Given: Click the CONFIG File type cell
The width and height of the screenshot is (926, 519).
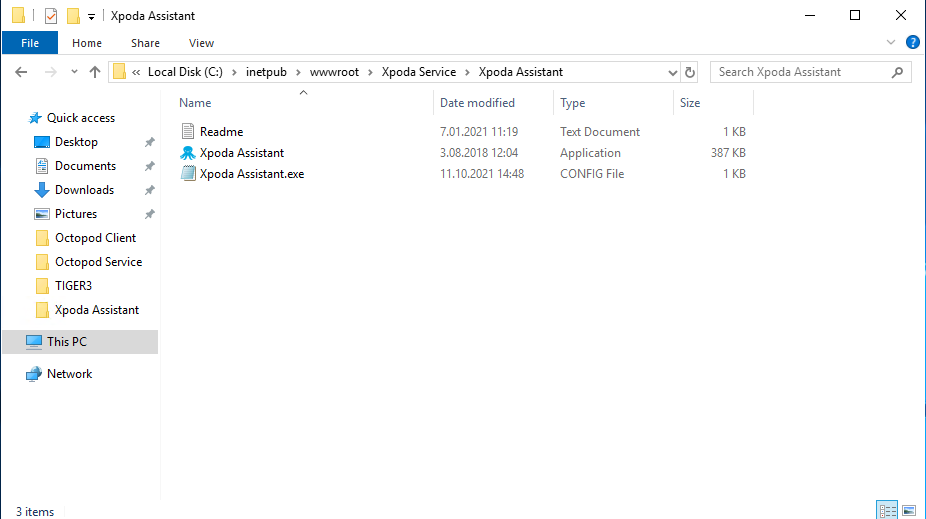Looking at the screenshot, I should (x=592, y=174).
